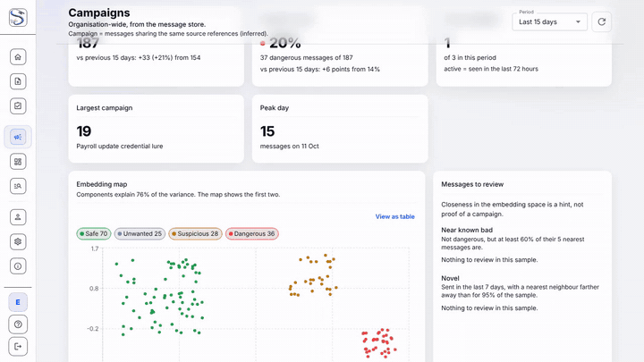Screen dimensions: 644x362
Task: Select the Campaigns megaphone sidebar icon
Action: point(18,137)
